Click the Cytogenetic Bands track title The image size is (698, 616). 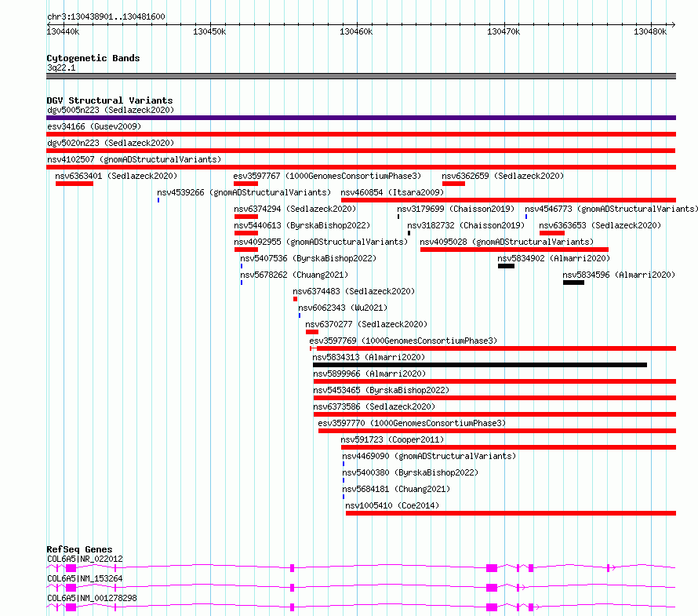click(x=93, y=58)
